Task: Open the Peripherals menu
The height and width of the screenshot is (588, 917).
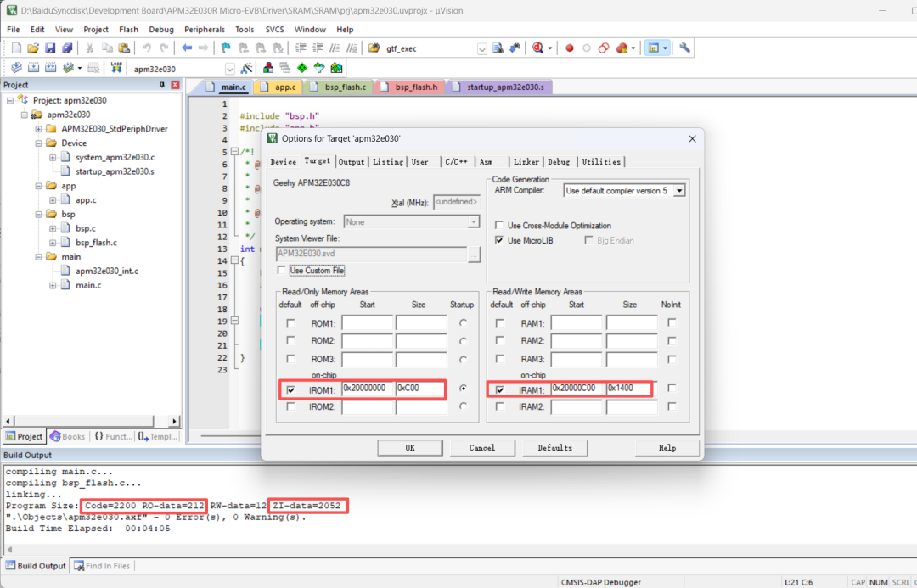Action: tap(205, 29)
